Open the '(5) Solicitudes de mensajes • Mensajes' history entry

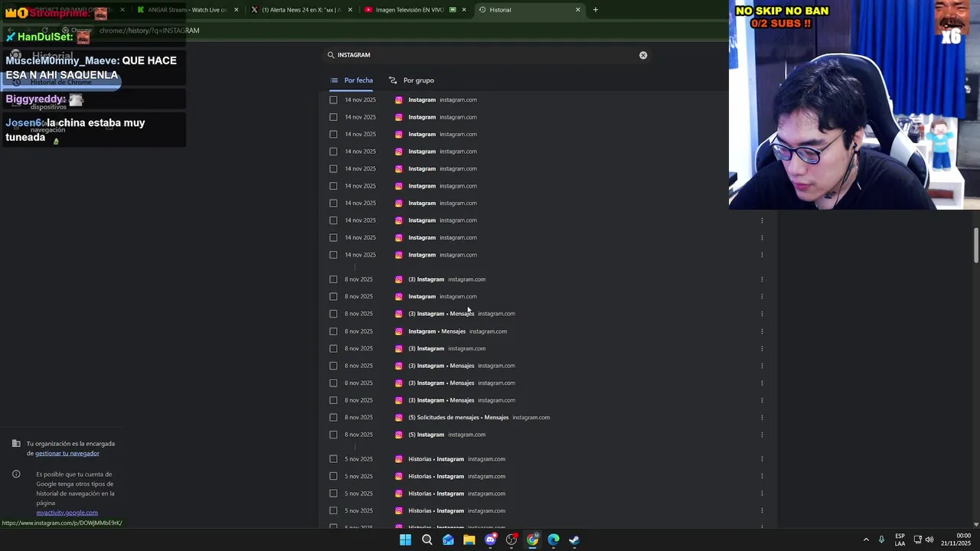point(459,417)
